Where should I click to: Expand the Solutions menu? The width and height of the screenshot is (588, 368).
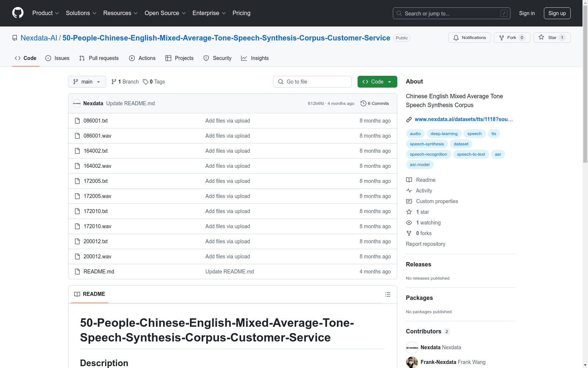[81, 13]
